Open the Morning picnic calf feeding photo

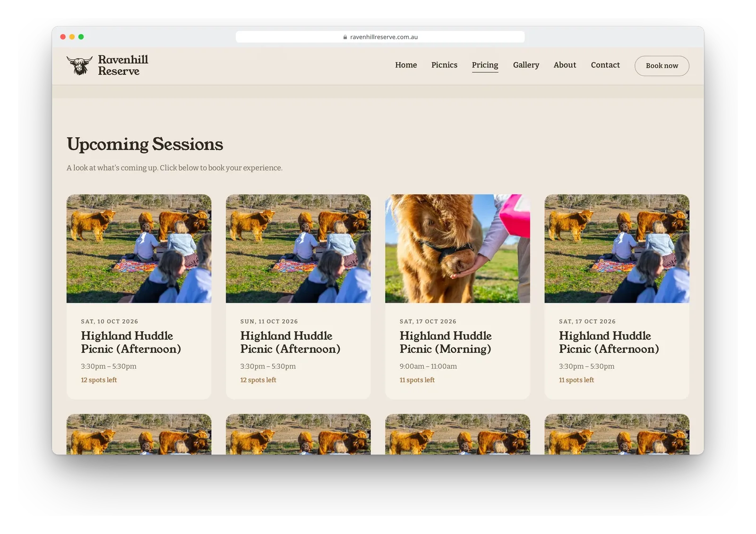(457, 249)
